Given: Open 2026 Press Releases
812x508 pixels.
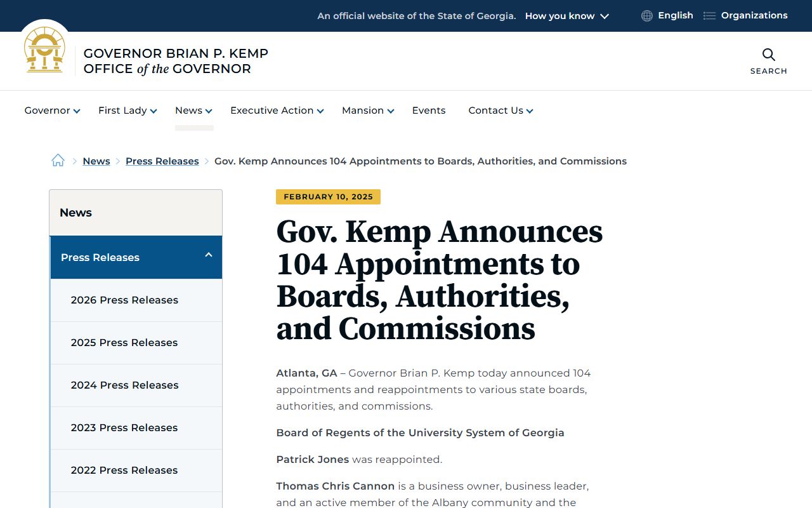Looking at the screenshot, I should [x=136, y=300].
